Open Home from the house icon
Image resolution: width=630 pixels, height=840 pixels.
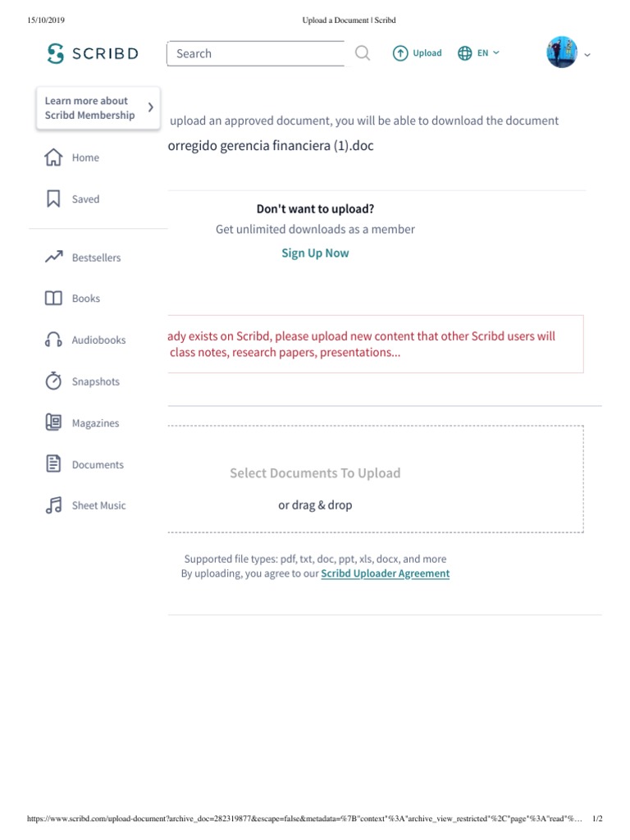tap(53, 157)
